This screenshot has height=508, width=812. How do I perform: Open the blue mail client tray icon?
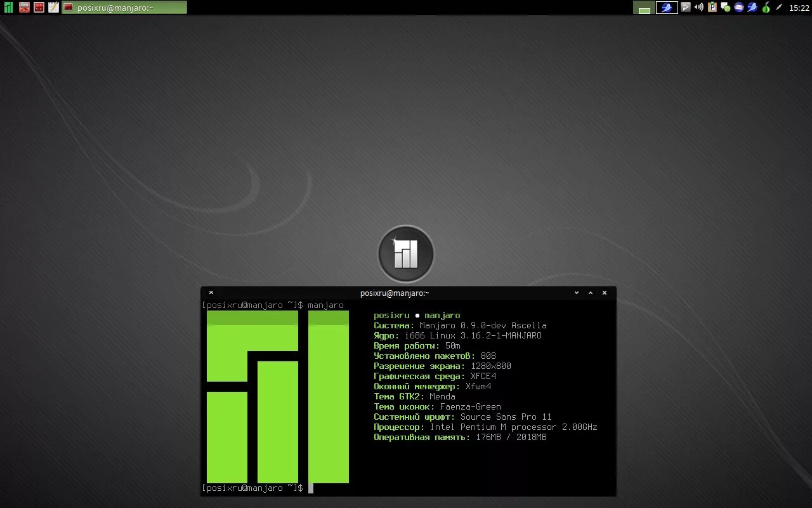[x=739, y=8]
